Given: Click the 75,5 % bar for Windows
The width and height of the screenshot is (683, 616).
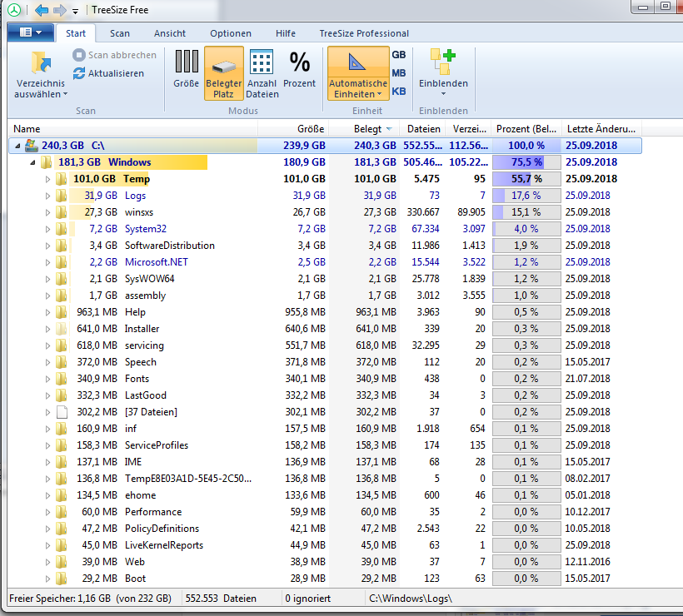Looking at the screenshot, I should [526, 162].
